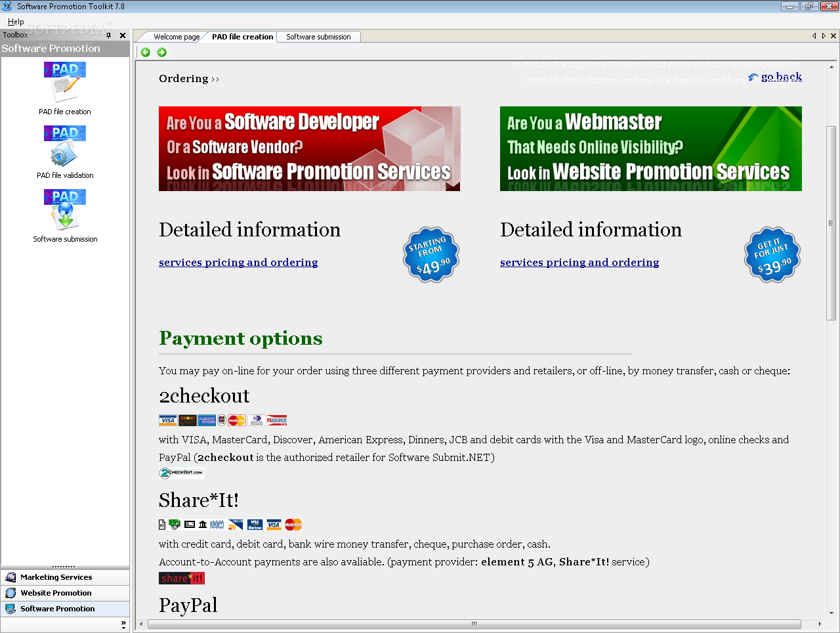Click the 'Starting from $49.90' badge

pos(430,255)
